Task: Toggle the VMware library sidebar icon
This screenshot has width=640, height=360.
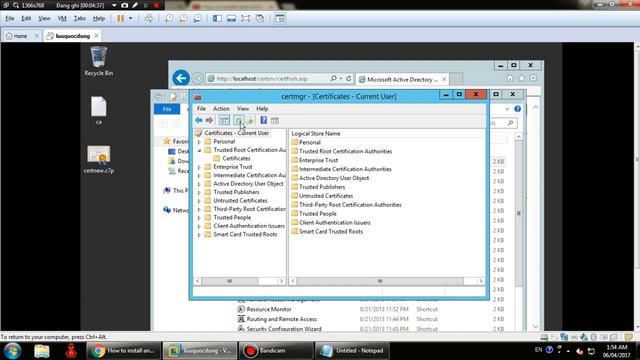Action: click(217, 18)
